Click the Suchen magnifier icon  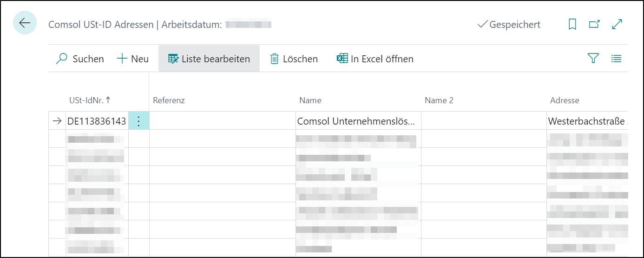pyautogui.click(x=62, y=59)
